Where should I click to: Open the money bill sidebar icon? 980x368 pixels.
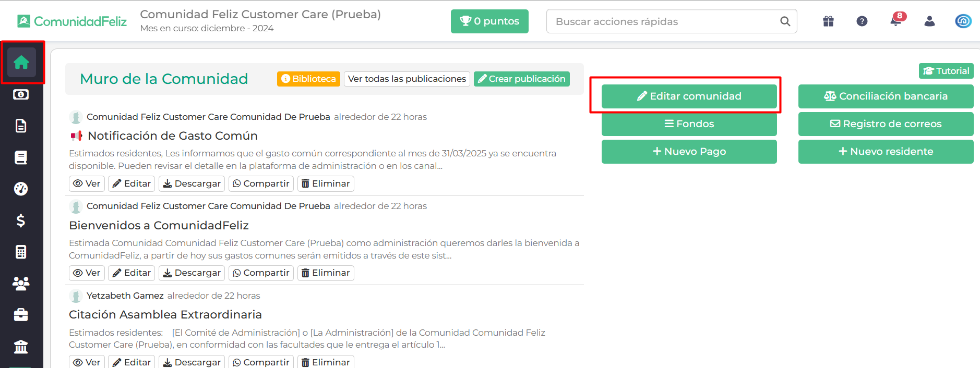point(21,94)
